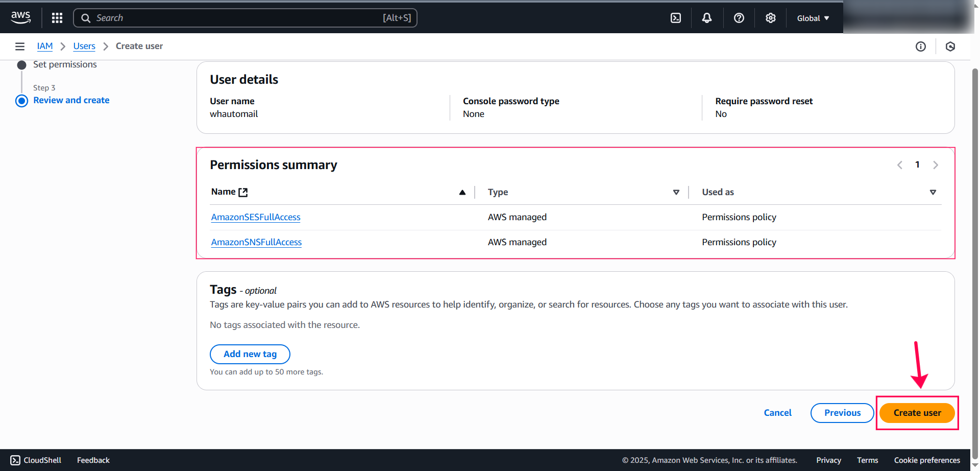Click next page chevron in Permissions summary
980x471 pixels.
click(936, 164)
